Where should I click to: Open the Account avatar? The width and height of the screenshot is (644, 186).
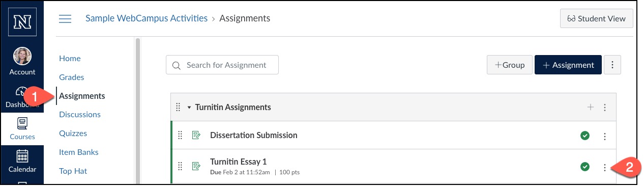(22, 56)
